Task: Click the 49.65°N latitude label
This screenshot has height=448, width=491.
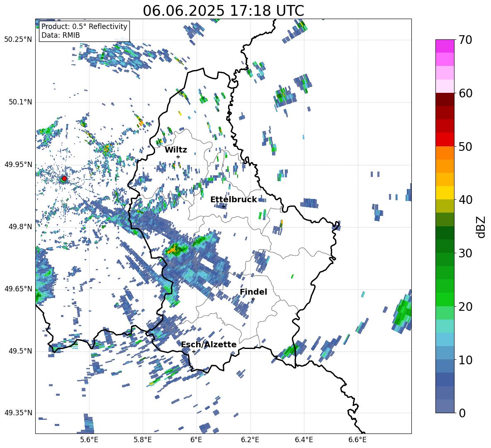Action: (18, 288)
